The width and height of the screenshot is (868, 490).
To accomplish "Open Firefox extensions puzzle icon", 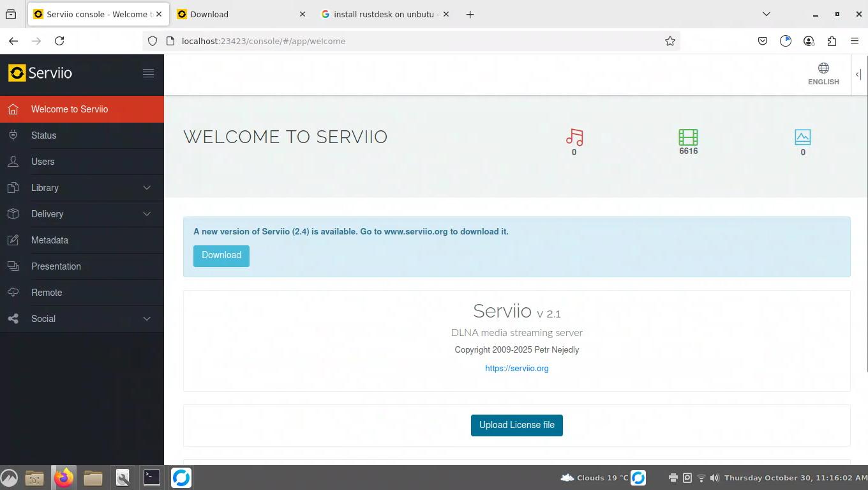I will (831, 41).
